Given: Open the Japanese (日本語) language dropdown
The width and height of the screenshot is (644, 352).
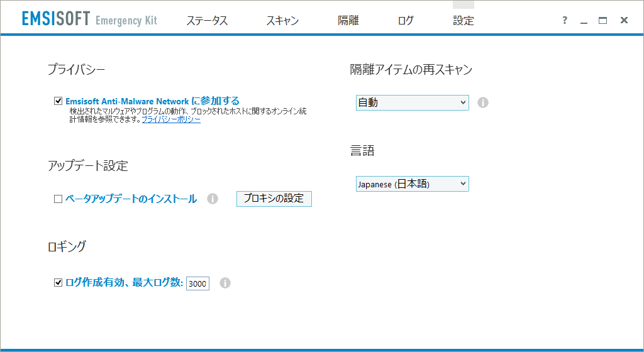Looking at the screenshot, I should pyautogui.click(x=413, y=184).
